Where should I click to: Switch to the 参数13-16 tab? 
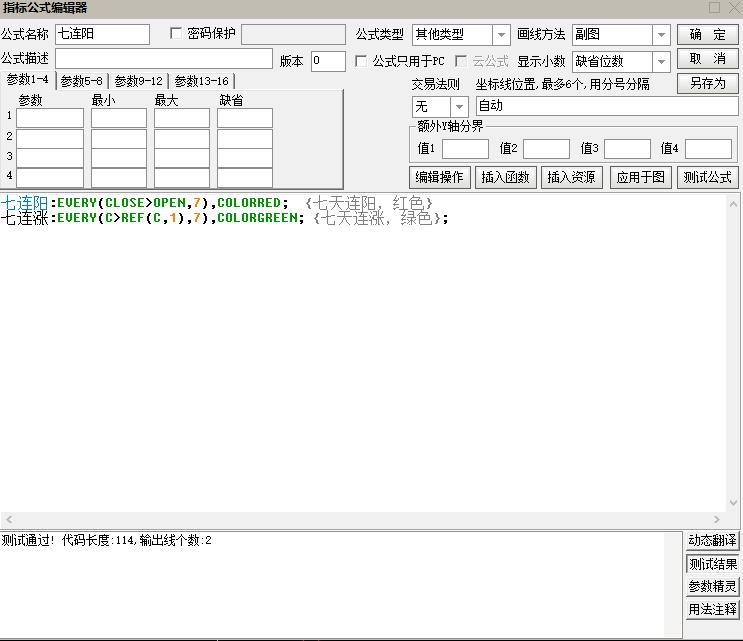[x=201, y=81]
